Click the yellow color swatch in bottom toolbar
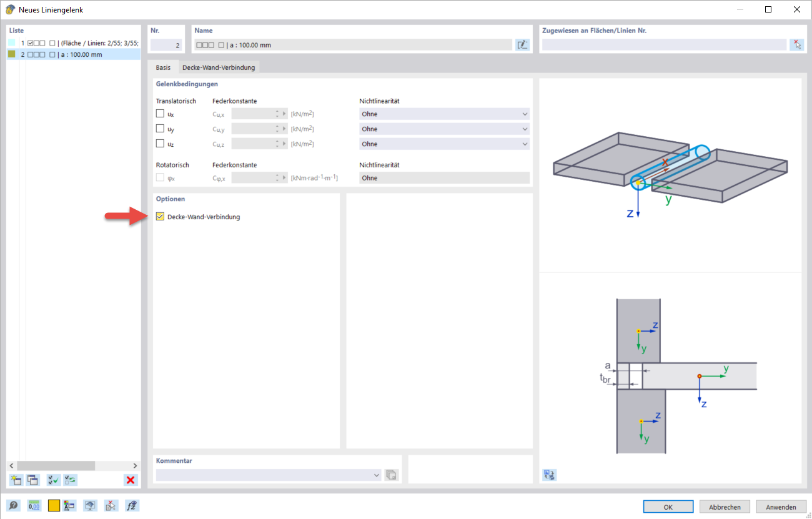This screenshot has width=812, height=519. point(54,506)
